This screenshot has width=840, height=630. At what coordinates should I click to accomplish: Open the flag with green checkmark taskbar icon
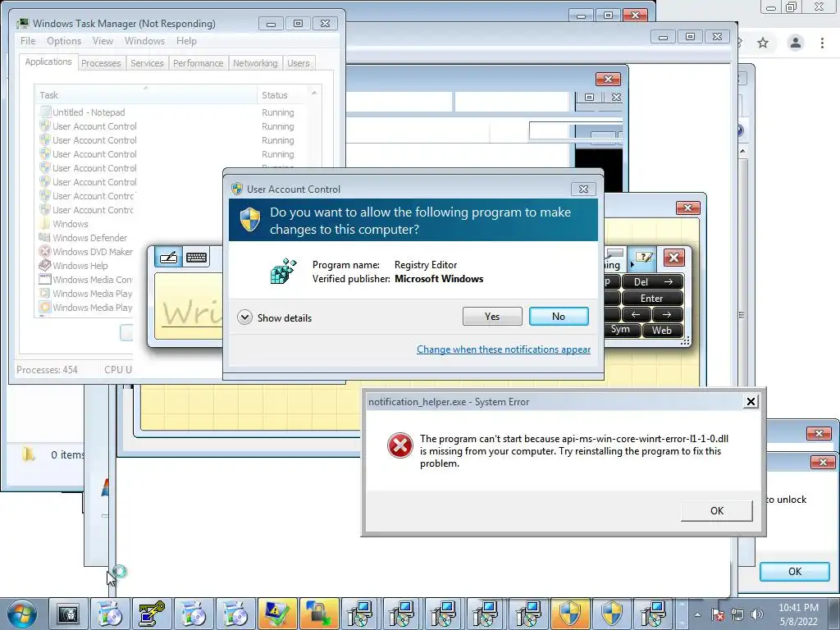277,614
